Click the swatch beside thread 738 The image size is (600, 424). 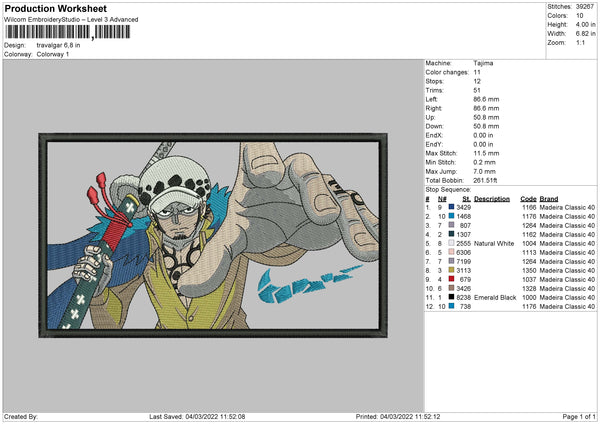click(452, 307)
